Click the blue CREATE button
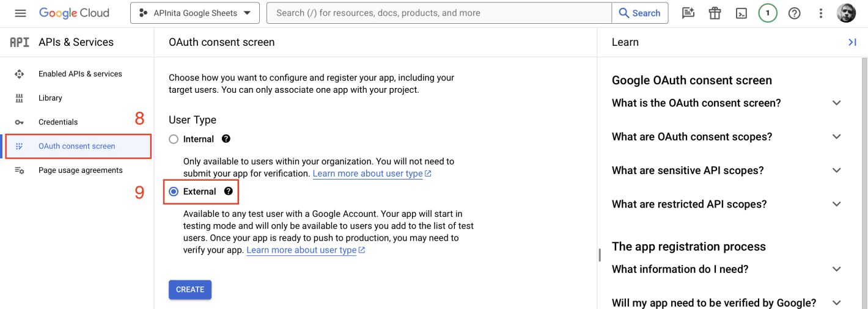 tap(190, 289)
